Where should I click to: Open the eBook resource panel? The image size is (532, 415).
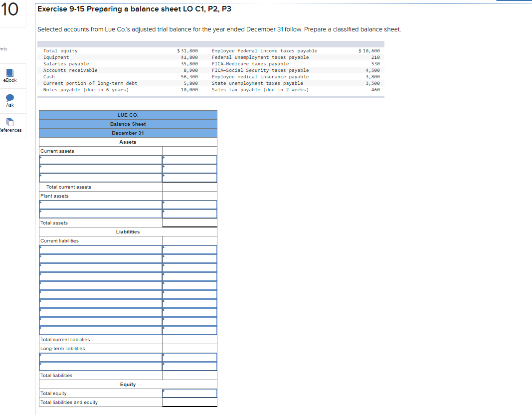pyautogui.click(x=9, y=75)
